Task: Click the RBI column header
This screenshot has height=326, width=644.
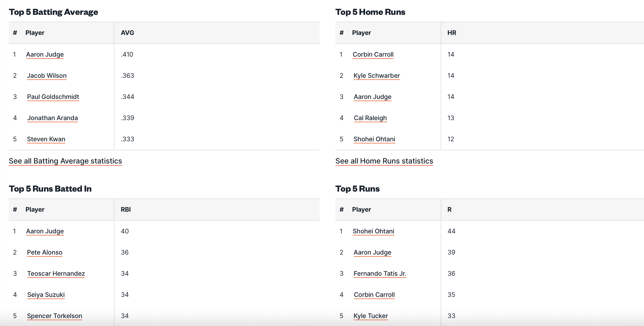Action: (x=126, y=210)
